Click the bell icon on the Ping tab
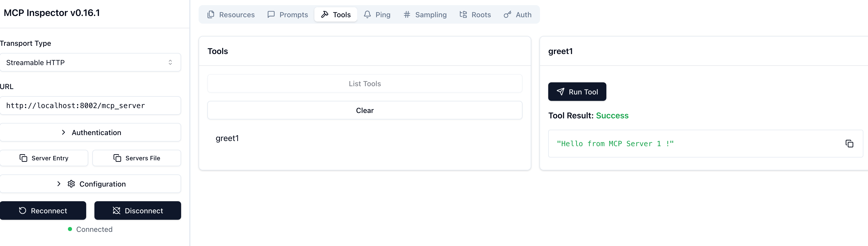 tap(367, 14)
